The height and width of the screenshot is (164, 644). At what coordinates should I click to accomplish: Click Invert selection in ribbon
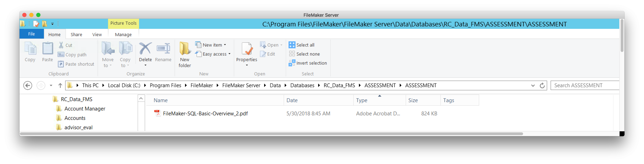308,63
